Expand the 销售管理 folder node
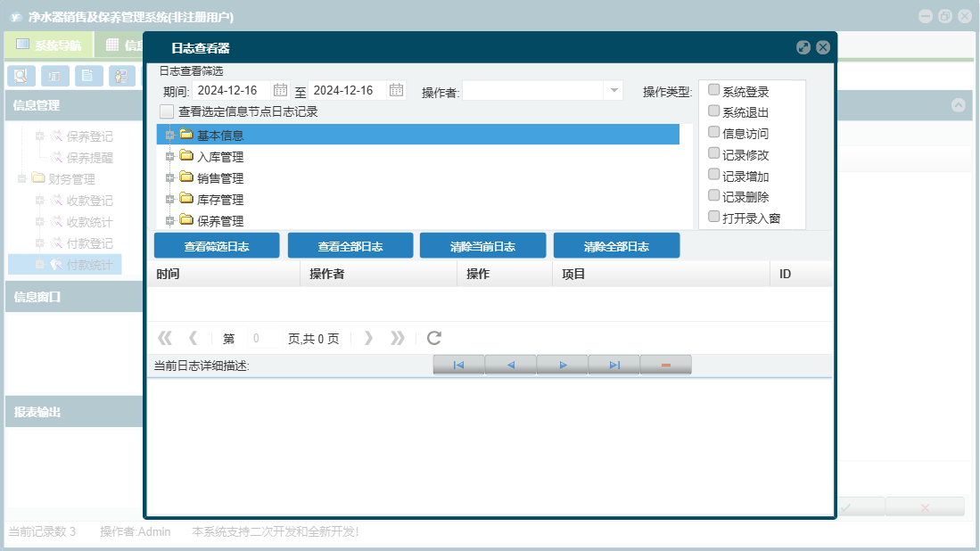Screen dimensions: 980x551 click(x=169, y=178)
